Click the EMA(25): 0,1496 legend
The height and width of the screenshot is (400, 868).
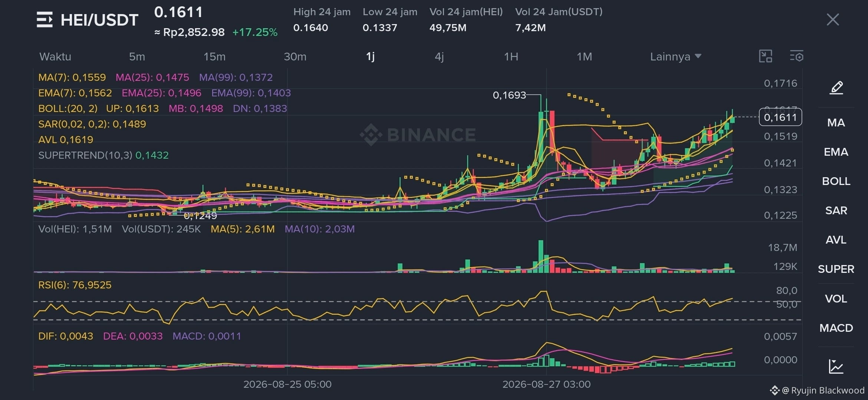pos(161,93)
